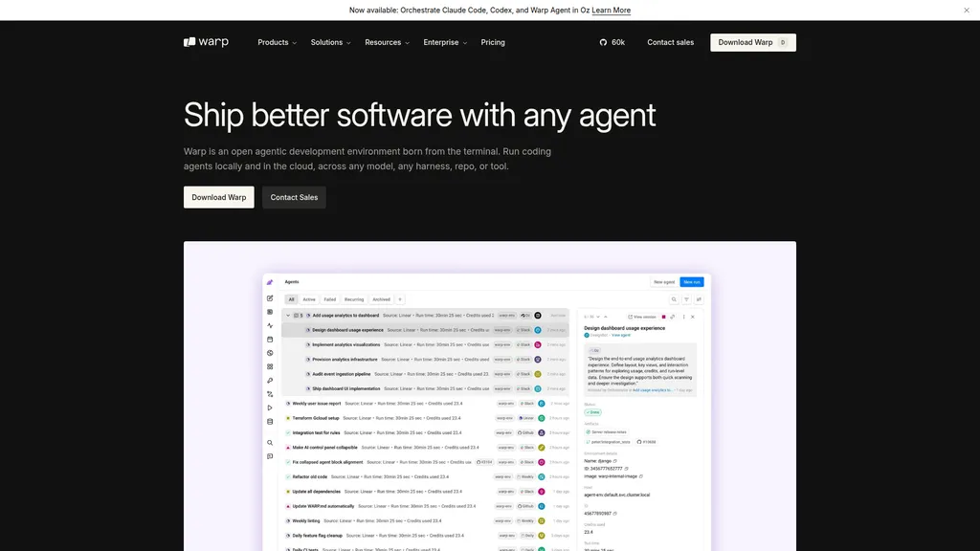Add a new tab with plus button
This screenshot has height=551, width=980.
(x=400, y=299)
